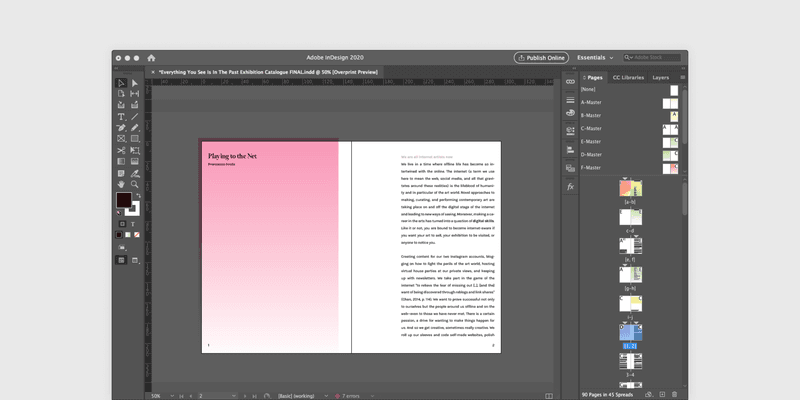Select the Direct Selection tool
The height and width of the screenshot is (400, 800).
(x=134, y=83)
